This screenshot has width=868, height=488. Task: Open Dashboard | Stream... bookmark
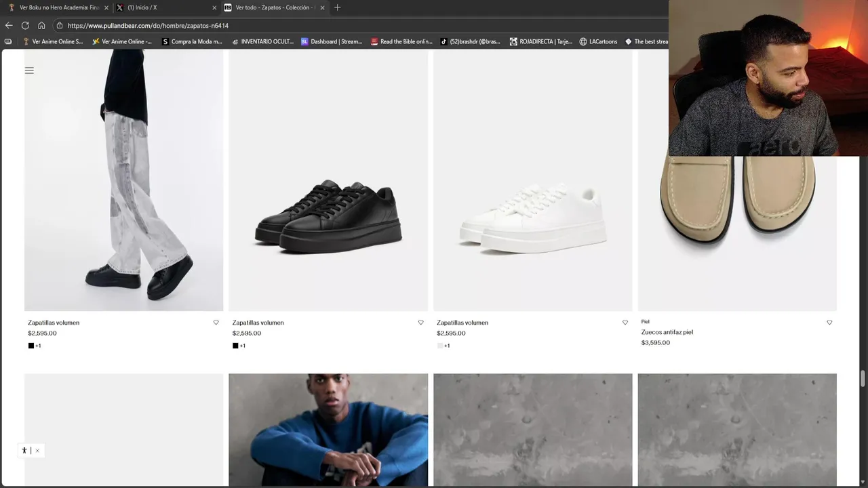(x=332, y=41)
